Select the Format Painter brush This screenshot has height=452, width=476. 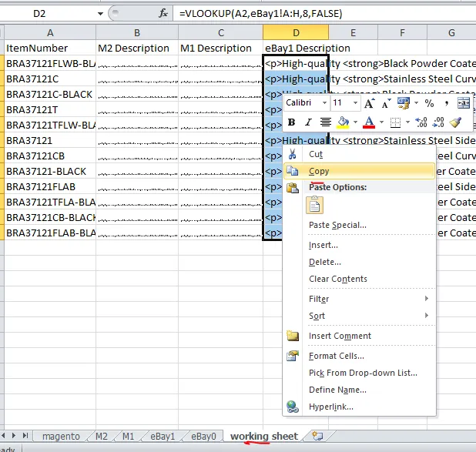455,122
